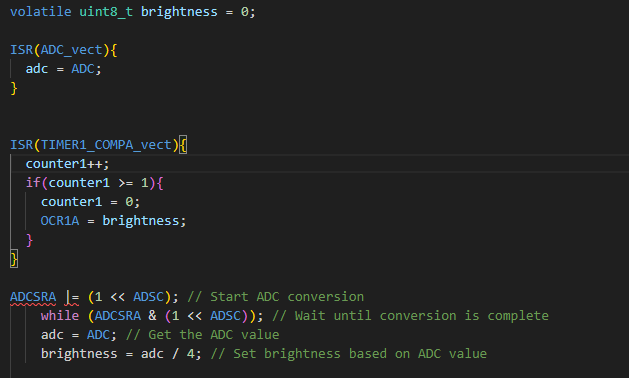This screenshot has height=378, width=629.
Task: Click the 'counter1++;' statement
Action: click(x=67, y=164)
